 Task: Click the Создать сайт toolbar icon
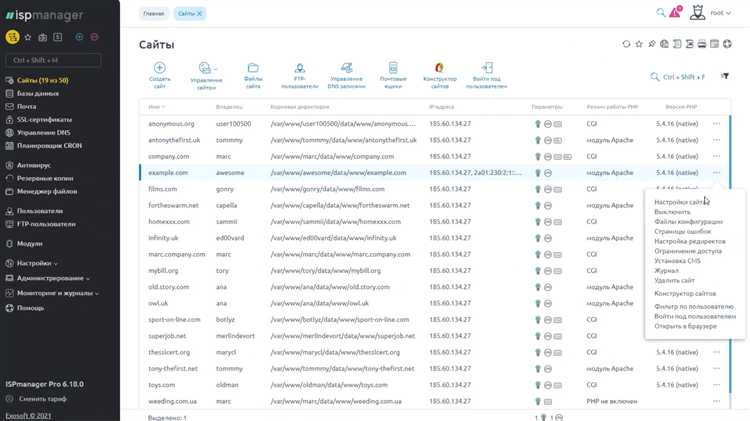pos(159,67)
